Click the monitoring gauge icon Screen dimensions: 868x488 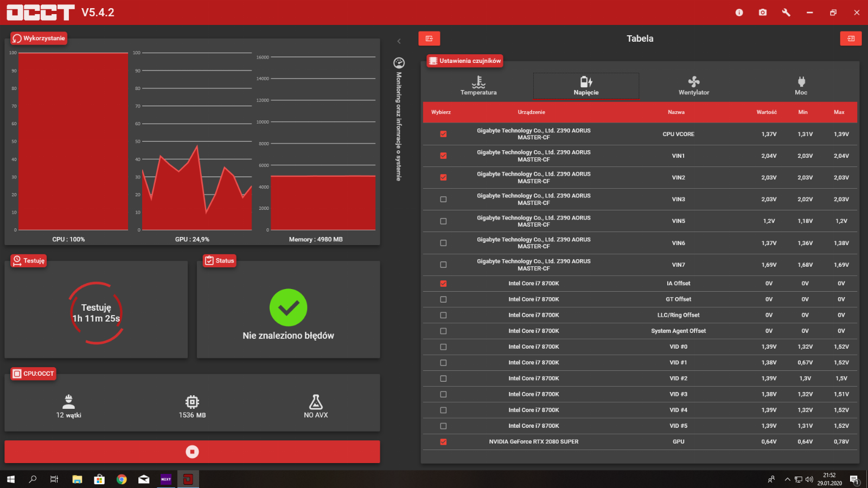pos(399,63)
